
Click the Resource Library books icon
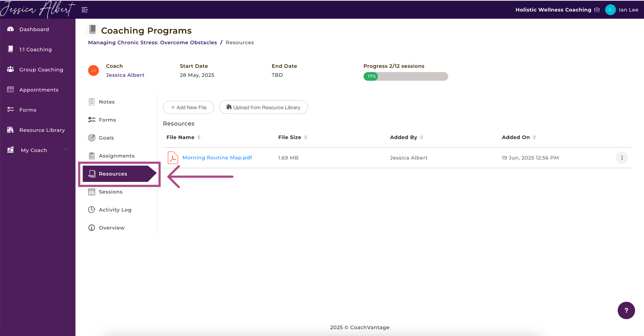tap(10, 130)
